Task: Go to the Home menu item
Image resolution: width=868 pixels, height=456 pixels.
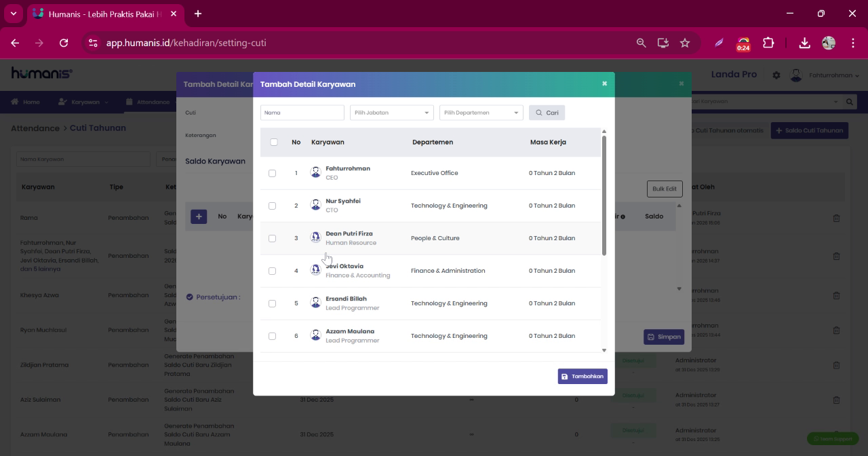Action: (x=25, y=102)
